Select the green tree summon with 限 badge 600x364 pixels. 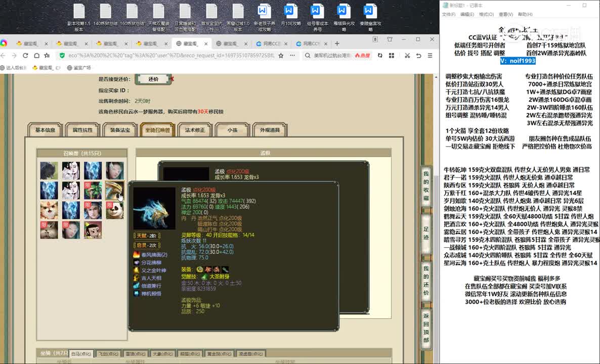point(93,191)
